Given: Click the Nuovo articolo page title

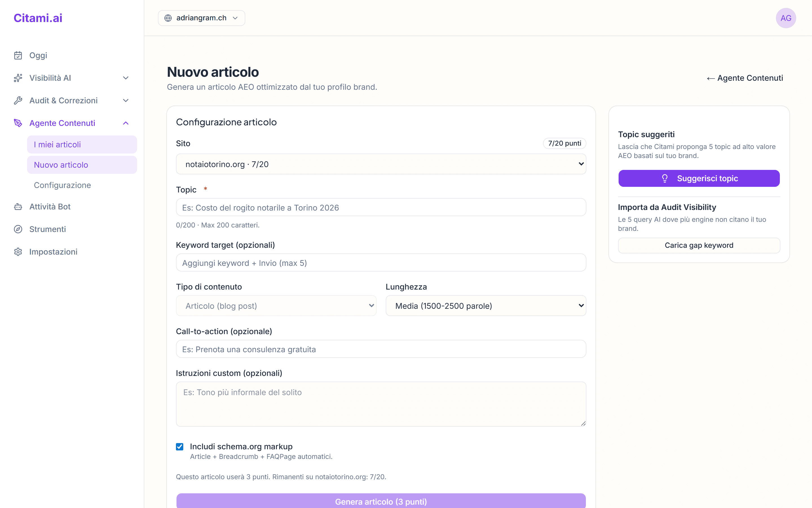Looking at the screenshot, I should (x=213, y=72).
